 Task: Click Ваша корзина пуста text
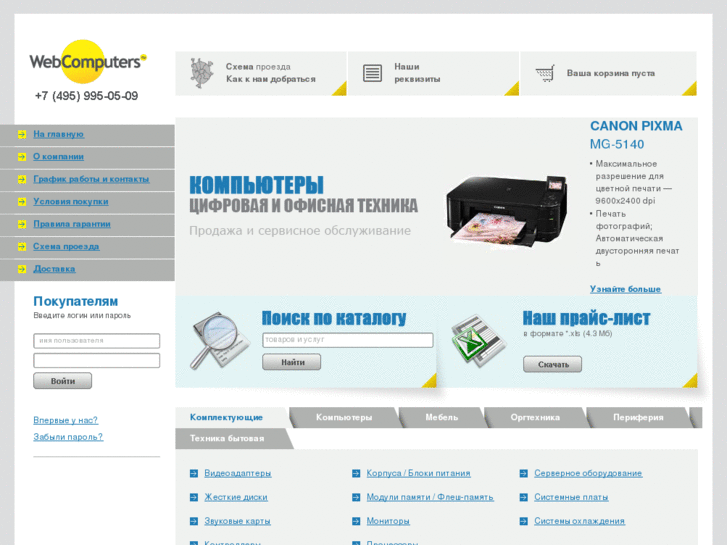pos(611,73)
